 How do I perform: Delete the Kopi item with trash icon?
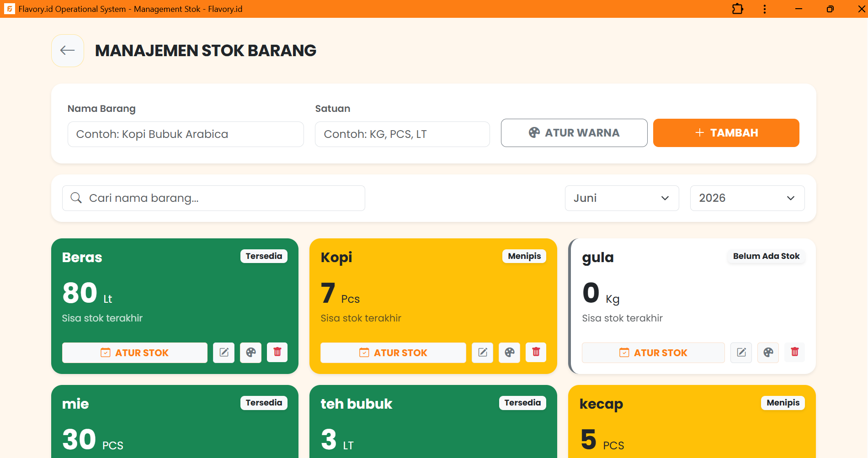536,353
